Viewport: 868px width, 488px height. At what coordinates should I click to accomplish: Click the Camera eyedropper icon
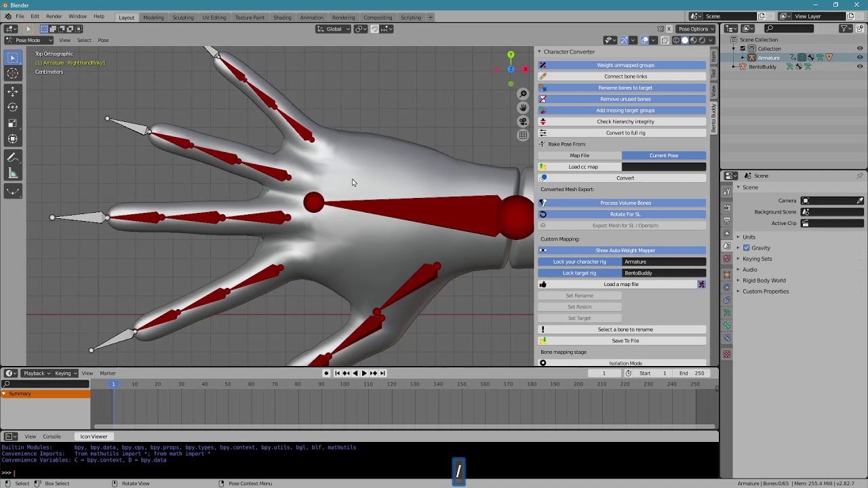(860, 201)
